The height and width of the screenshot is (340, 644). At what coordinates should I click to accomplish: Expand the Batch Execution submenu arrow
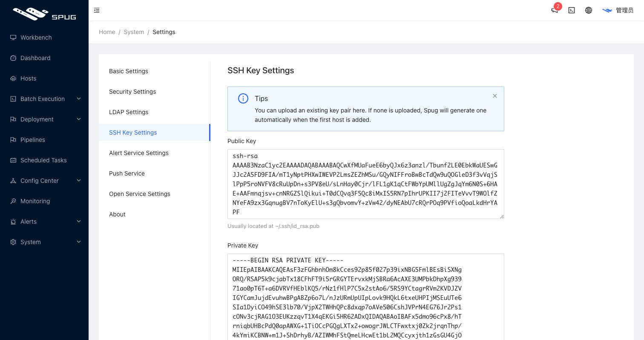pos(79,99)
